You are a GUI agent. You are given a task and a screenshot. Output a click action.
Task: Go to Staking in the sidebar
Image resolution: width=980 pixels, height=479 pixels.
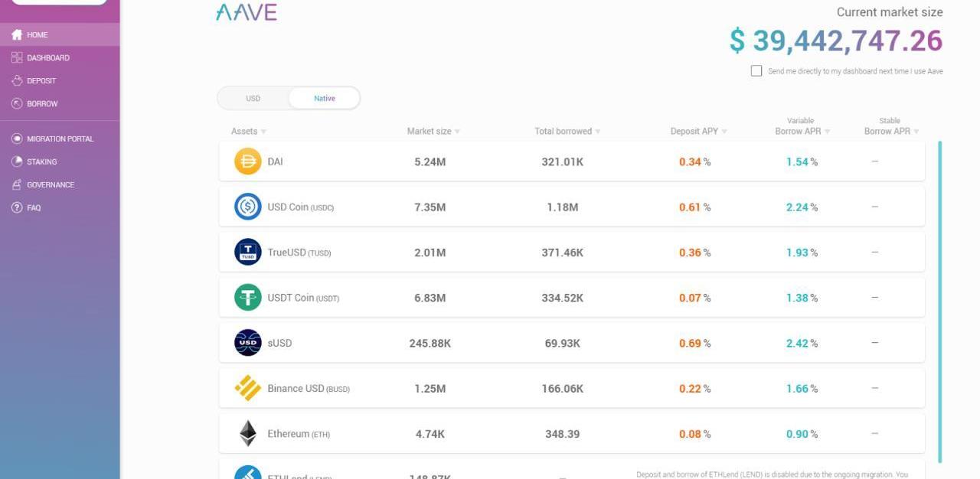tap(41, 161)
